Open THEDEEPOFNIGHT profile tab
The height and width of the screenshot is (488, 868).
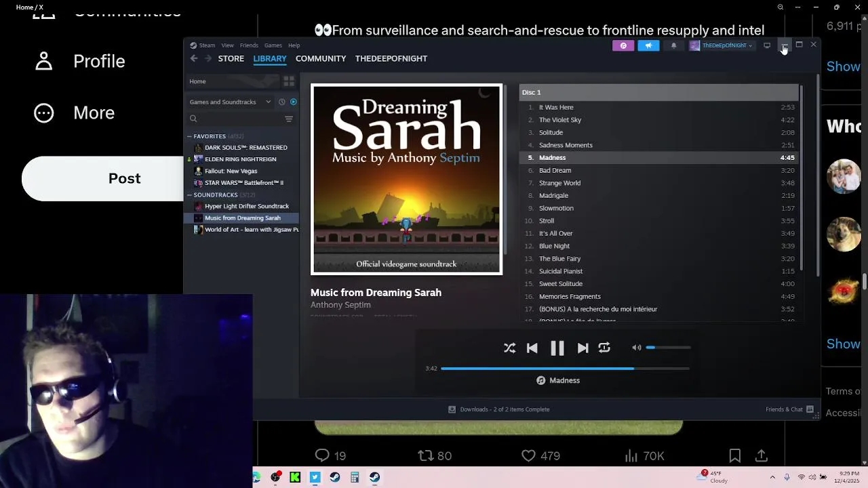(x=391, y=58)
